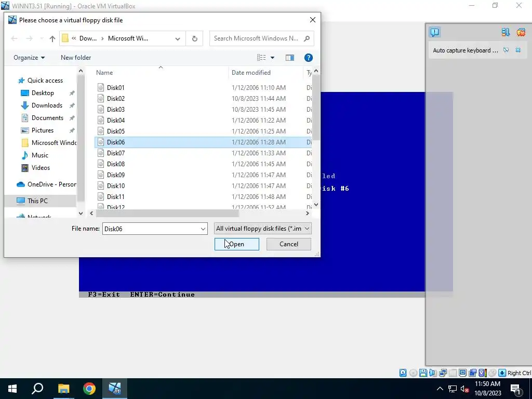Click the muted volume tray icon
Viewport: 532px width, 399px height.
click(465, 389)
